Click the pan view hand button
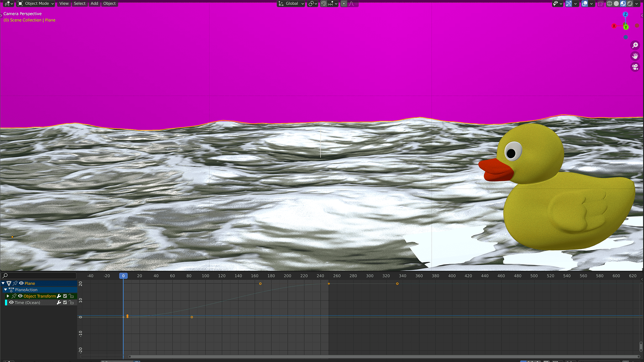This screenshot has height=362, width=644. pyautogui.click(x=635, y=56)
